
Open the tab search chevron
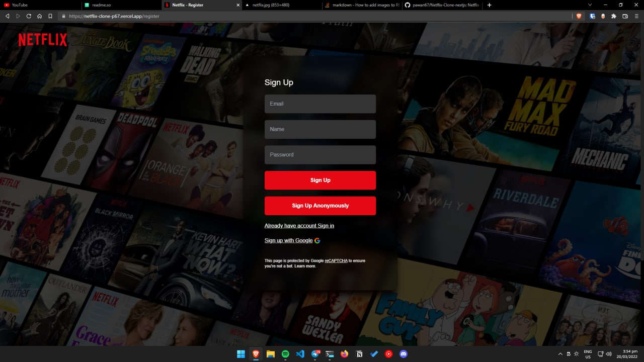coord(590,5)
